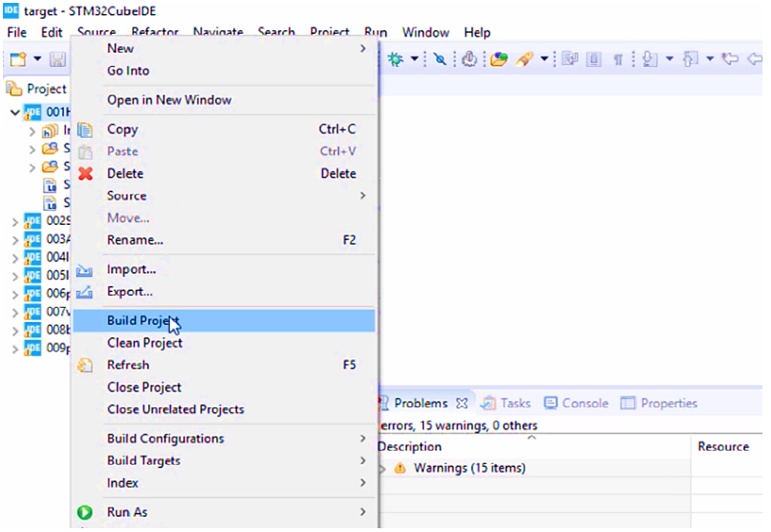Open the New submenu in context menu
The width and height of the screenshot is (771, 532).
(x=224, y=48)
